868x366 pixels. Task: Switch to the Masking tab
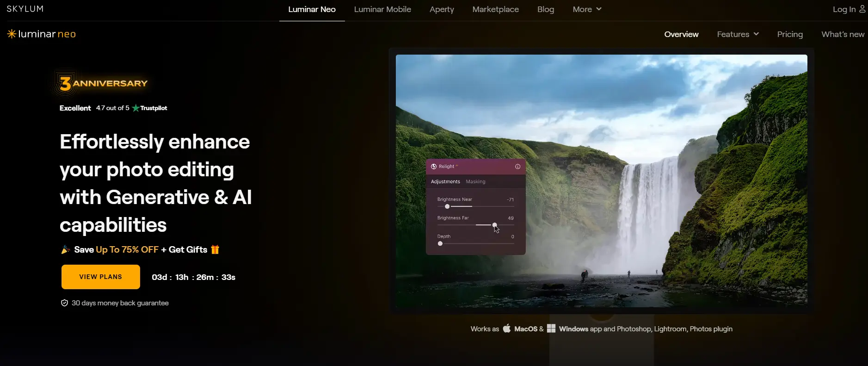pyautogui.click(x=475, y=181)
